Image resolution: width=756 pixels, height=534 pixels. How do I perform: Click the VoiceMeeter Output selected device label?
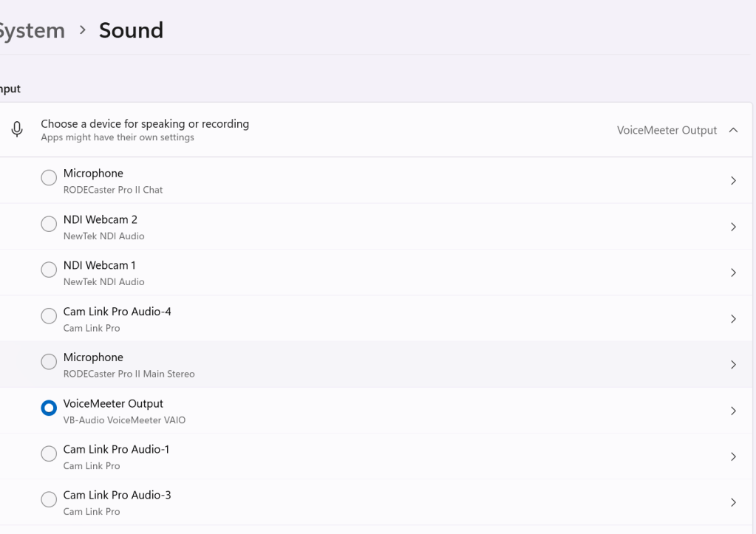667,130
